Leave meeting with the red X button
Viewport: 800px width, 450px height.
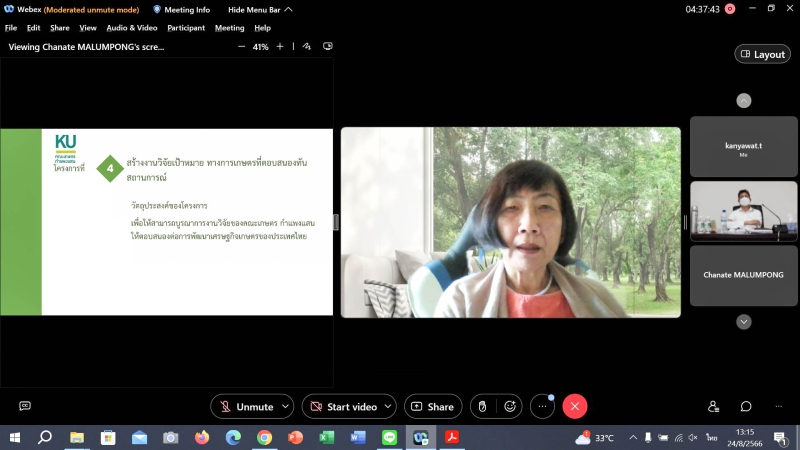(x=574, y=407)
